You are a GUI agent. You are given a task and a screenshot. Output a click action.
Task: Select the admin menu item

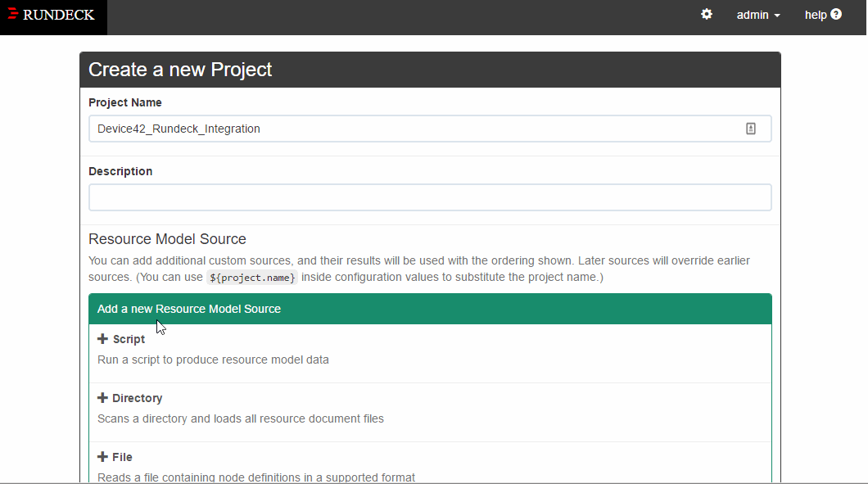[753, 15]
